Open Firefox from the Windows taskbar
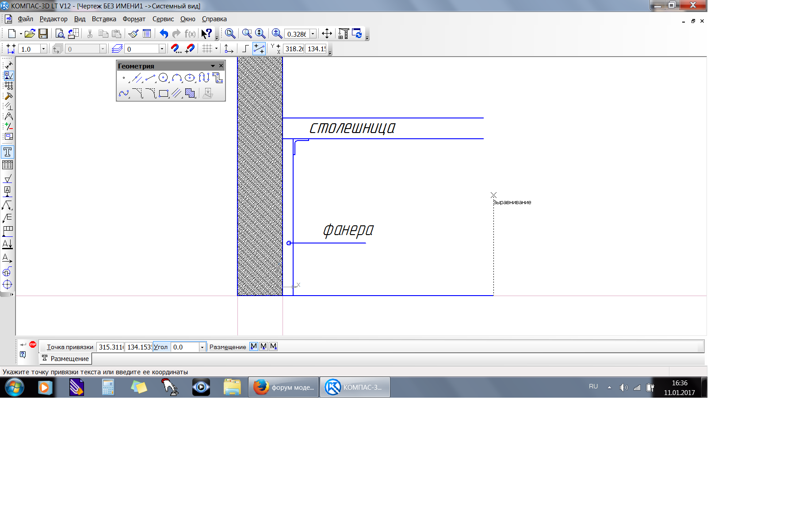787x532 pixels. tap(283, 388)
